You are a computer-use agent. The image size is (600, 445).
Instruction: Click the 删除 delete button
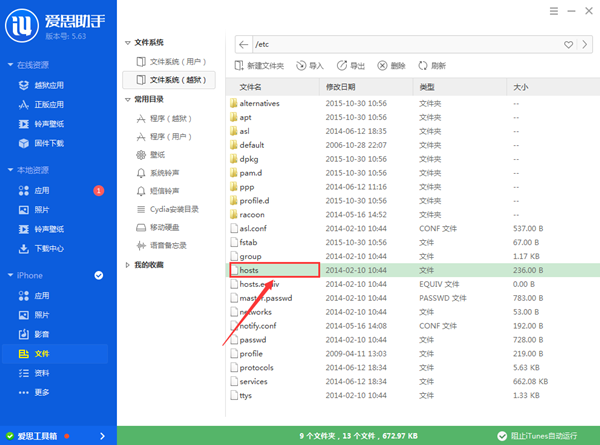[x=391, y=66]
